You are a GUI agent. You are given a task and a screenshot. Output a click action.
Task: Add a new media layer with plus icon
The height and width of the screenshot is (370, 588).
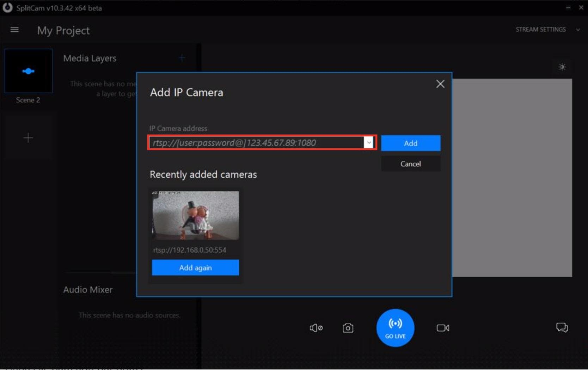coord(182,58)
